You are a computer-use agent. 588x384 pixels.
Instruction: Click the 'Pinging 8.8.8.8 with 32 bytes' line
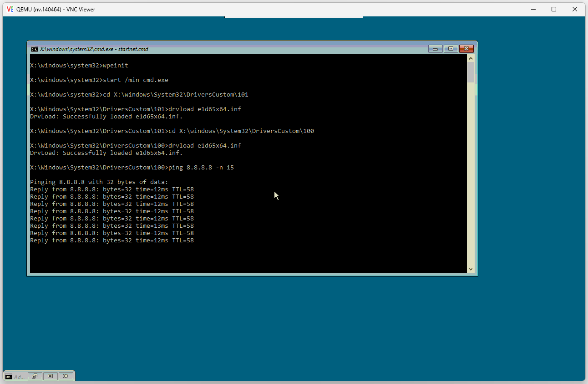pos(99,182)
